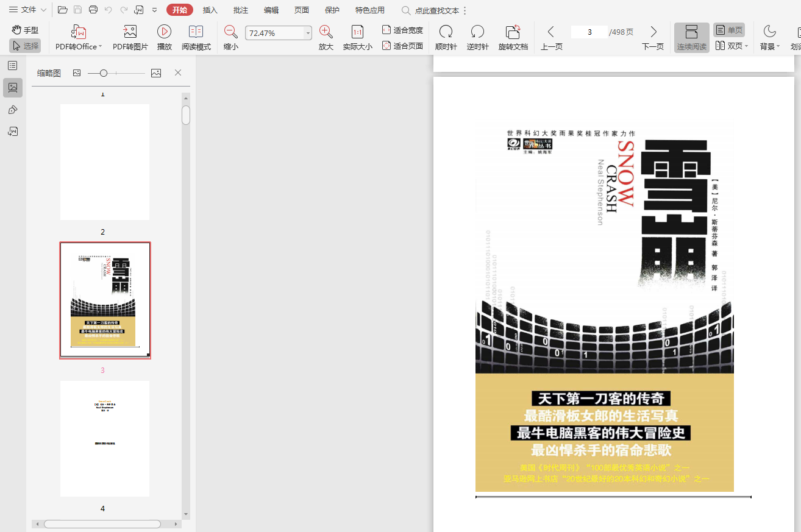This screenshot has width=801, height=532.
Task: Click thumbnail panel scroll down arrow
Action: 186,514
